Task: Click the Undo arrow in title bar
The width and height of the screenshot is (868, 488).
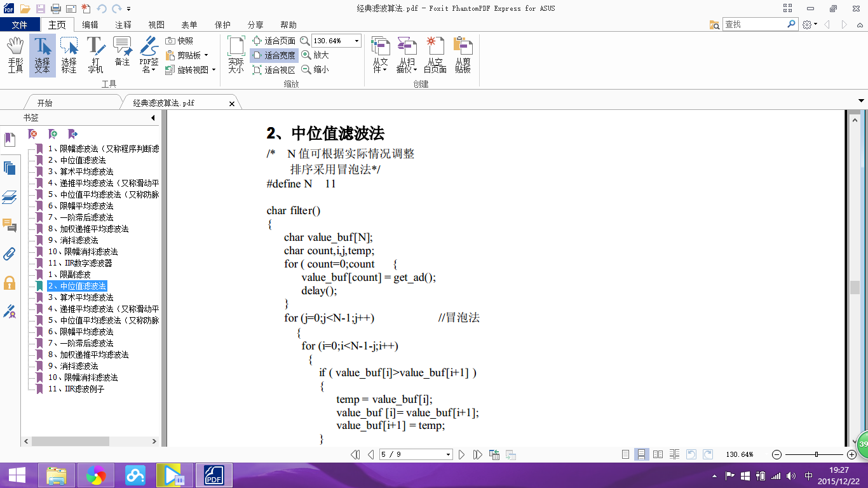Action: [x=102, y=9]
